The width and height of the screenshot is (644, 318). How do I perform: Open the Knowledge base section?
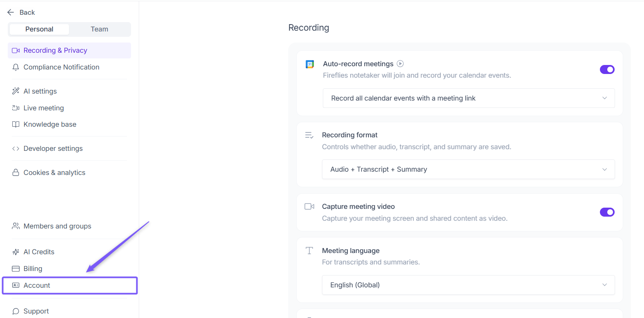click(x=69, y=124)
